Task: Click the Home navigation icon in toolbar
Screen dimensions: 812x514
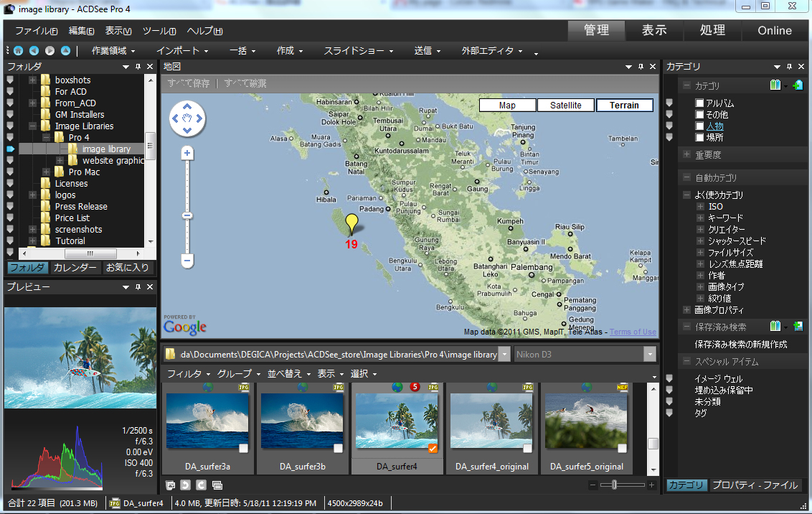Action: coord(18,51)
